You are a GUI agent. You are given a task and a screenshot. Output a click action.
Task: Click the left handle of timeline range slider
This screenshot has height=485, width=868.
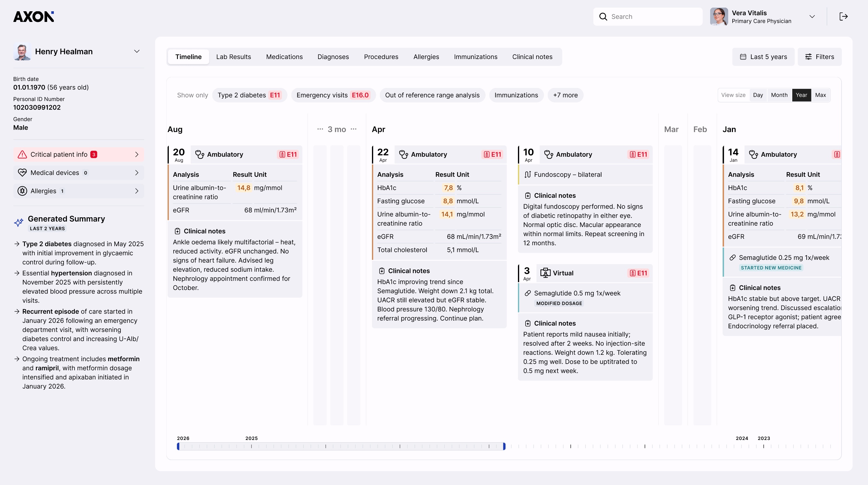(x=178, y=446)
